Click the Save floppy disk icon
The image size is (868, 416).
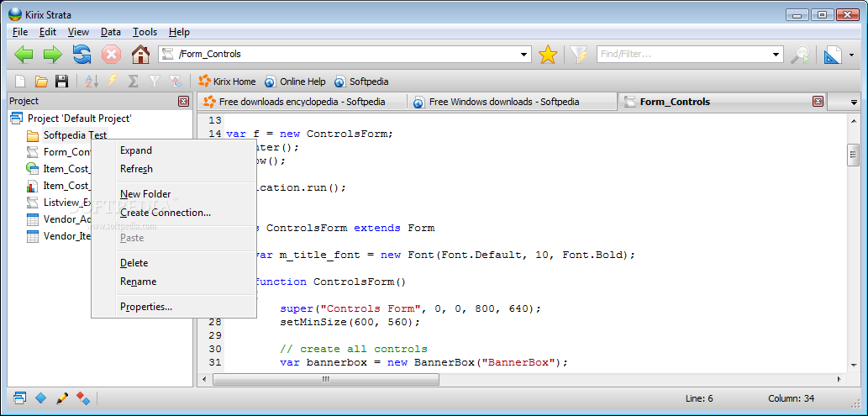point(61,82)
